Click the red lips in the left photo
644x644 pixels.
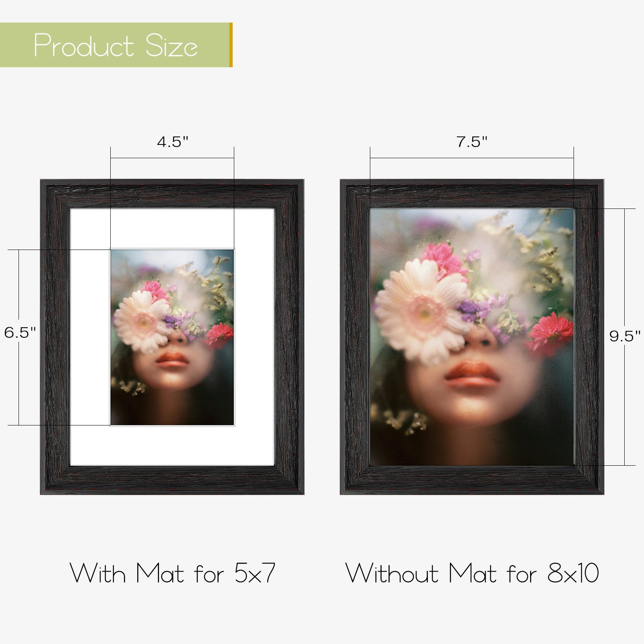tap(172, 359)
